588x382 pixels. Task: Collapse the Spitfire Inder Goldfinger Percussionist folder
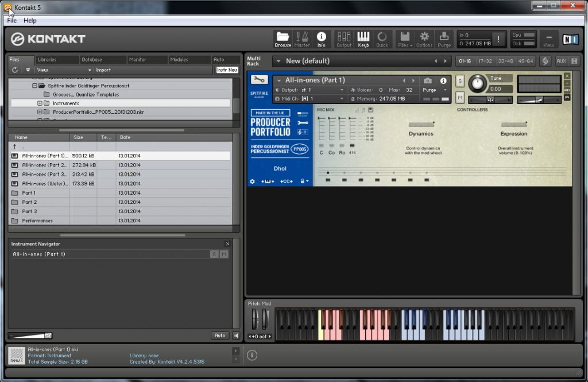tap(34, 86)
